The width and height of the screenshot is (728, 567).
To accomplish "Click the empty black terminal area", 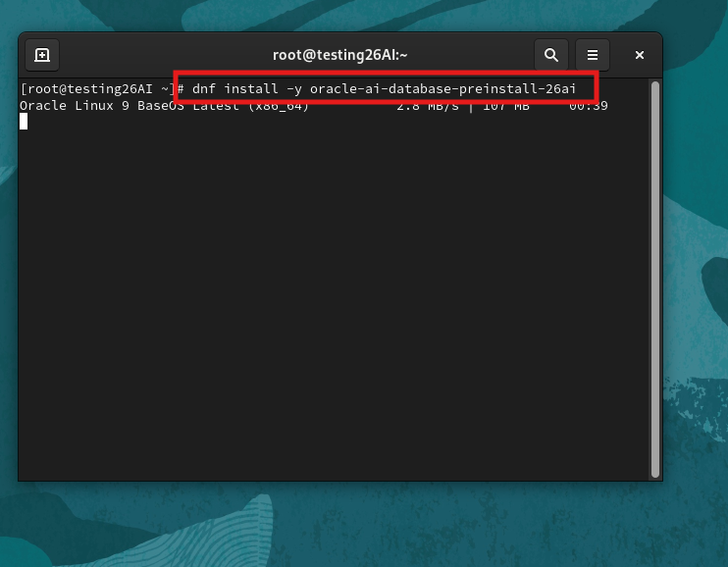I will pos(334,314).
